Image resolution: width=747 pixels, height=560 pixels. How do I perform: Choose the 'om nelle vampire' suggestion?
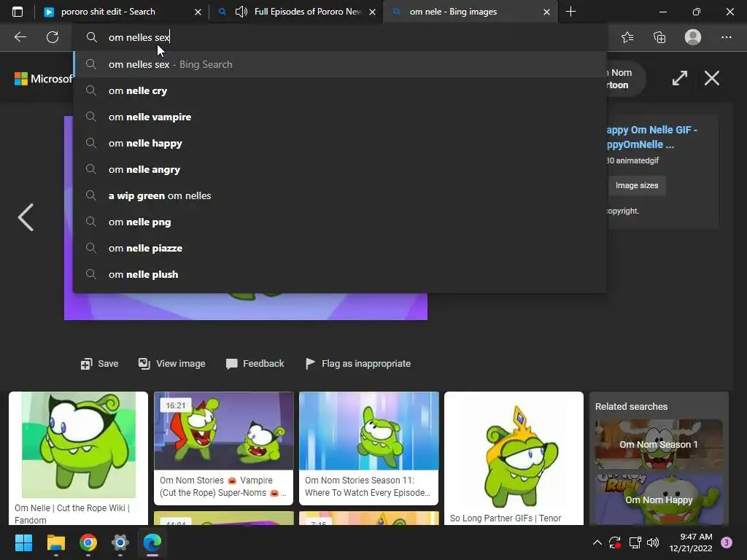tap(340, 117)
